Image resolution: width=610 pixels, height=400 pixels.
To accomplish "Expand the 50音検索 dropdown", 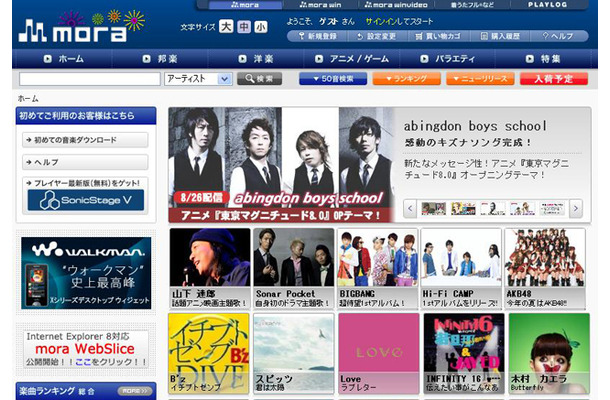I will [x=333, y=79].
